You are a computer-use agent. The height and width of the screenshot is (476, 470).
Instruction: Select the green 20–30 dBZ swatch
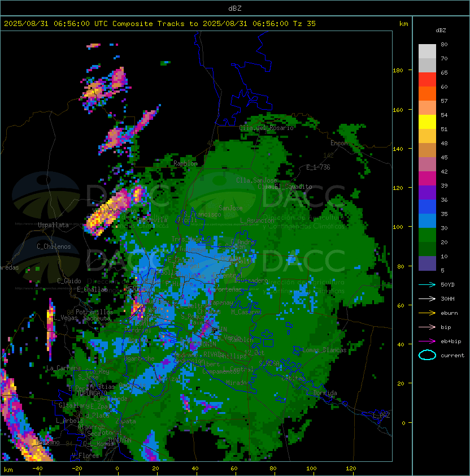point(427,235)
